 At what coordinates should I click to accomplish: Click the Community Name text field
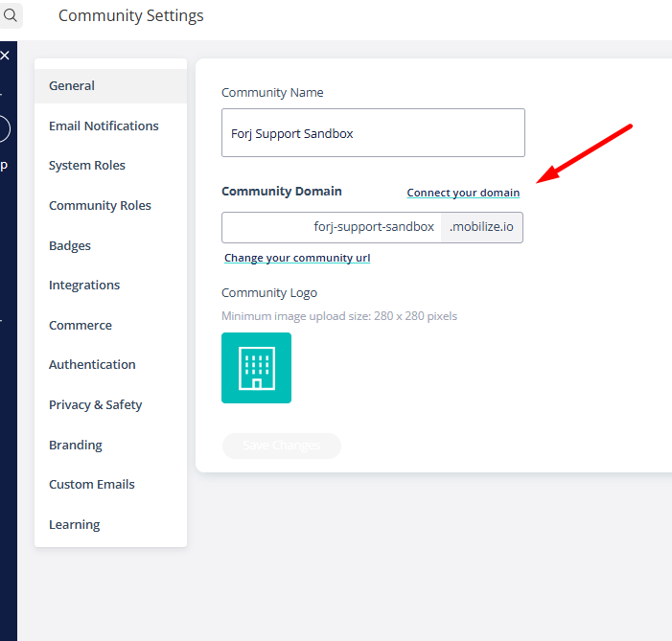pyautogui.click(x=373, y=133)
